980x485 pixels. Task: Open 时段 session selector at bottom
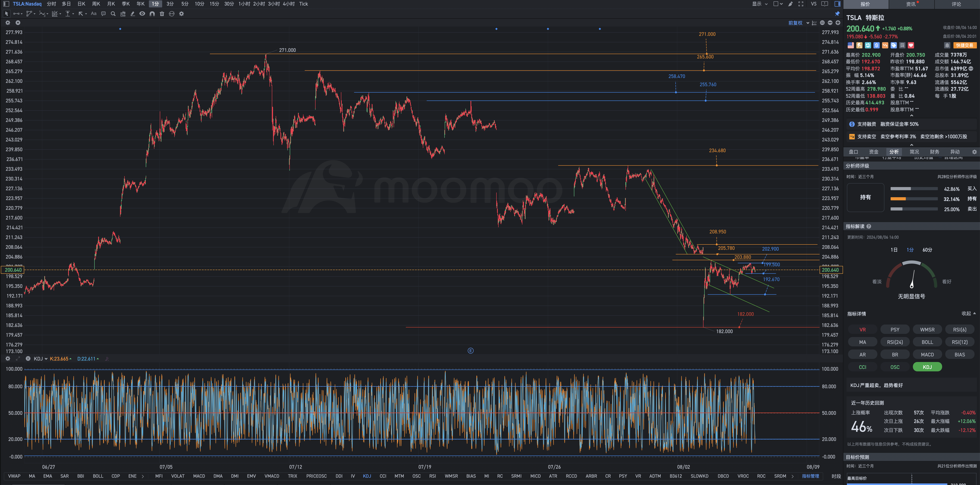836,476
